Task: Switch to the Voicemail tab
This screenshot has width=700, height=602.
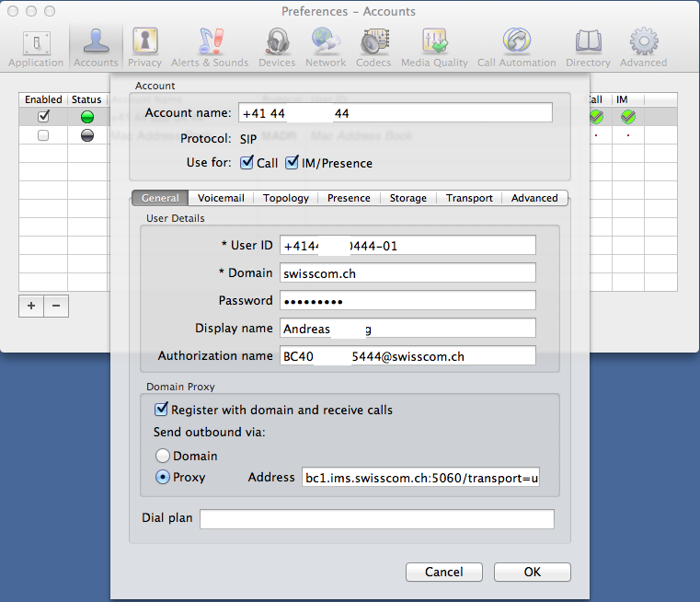Action: coord(221,198)
